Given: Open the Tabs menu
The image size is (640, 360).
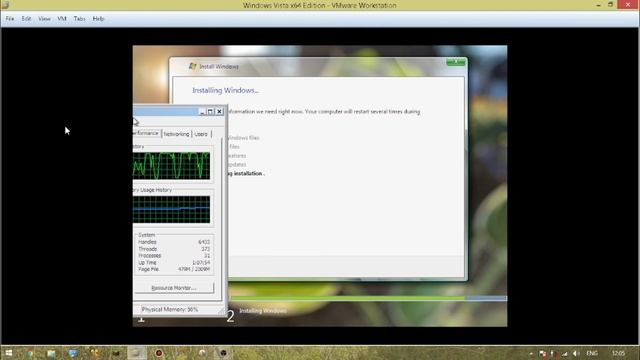Looking at the screenshot, I should click(80, 19).
